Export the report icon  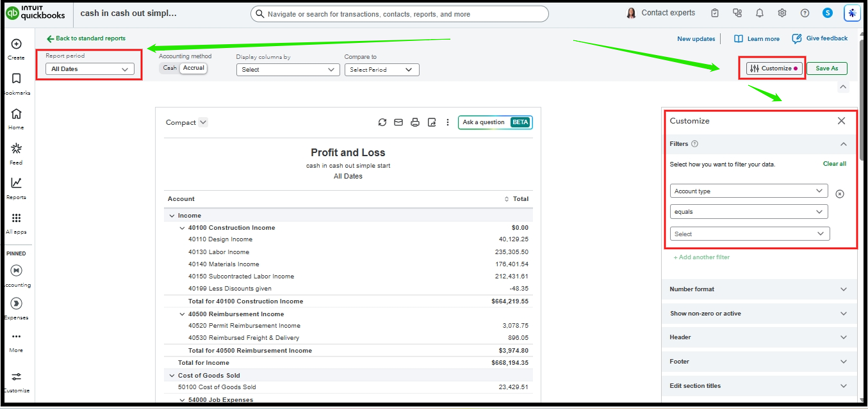tap(432, 122)
